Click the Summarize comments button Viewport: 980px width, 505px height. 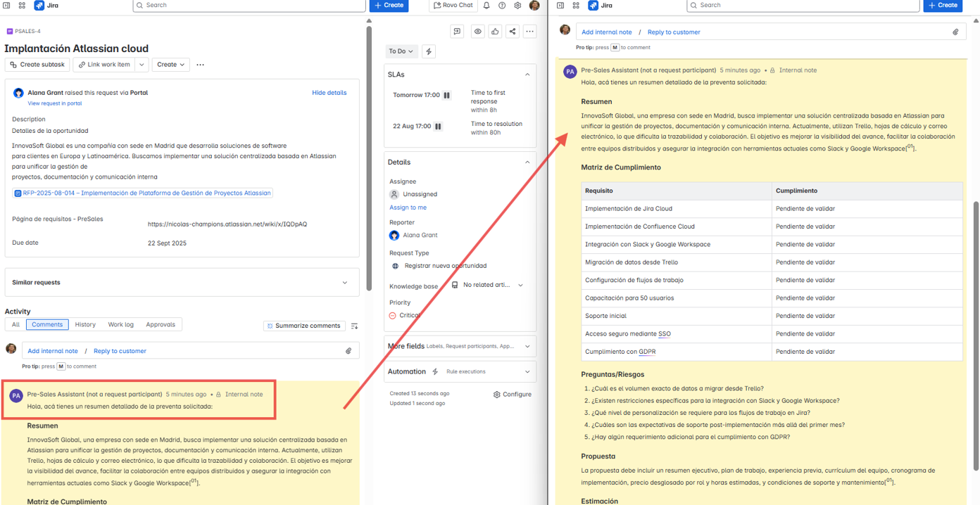304,326
